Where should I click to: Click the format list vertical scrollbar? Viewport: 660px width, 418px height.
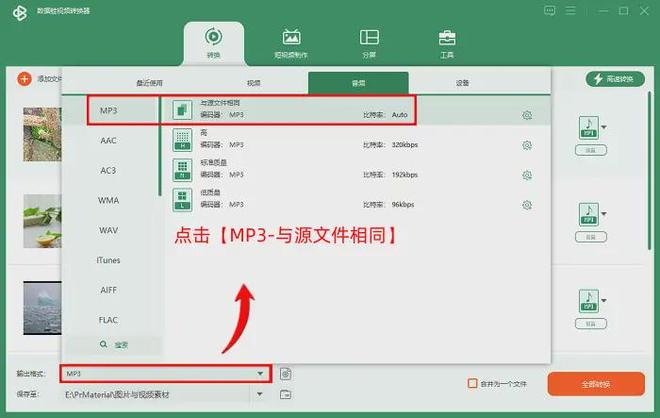(160, 146)
